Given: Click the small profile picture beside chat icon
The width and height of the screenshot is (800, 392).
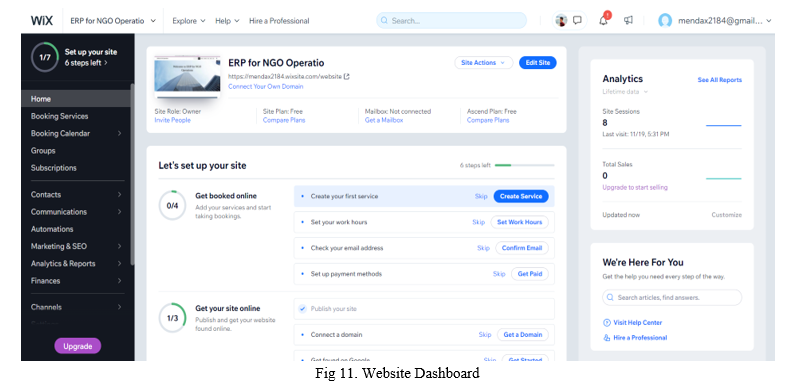Looking at the screenshot, I should click(x=561, y=20).
